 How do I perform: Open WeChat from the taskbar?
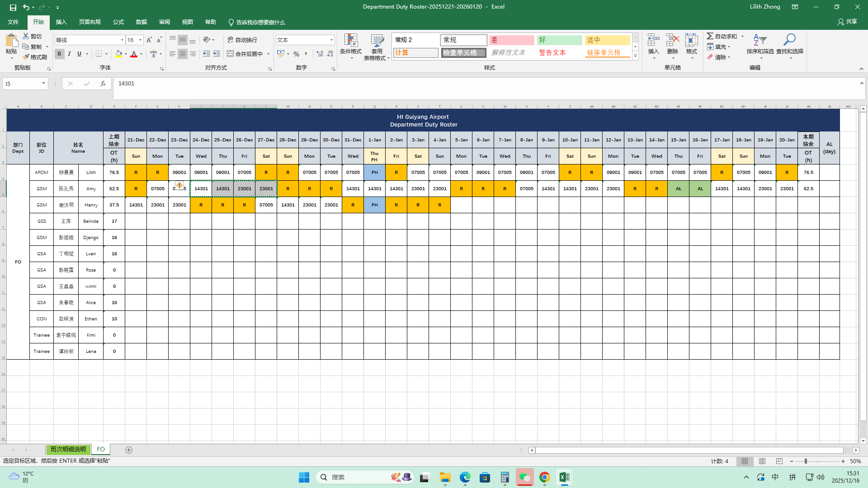pyautogui.click(x=524, y=477)
